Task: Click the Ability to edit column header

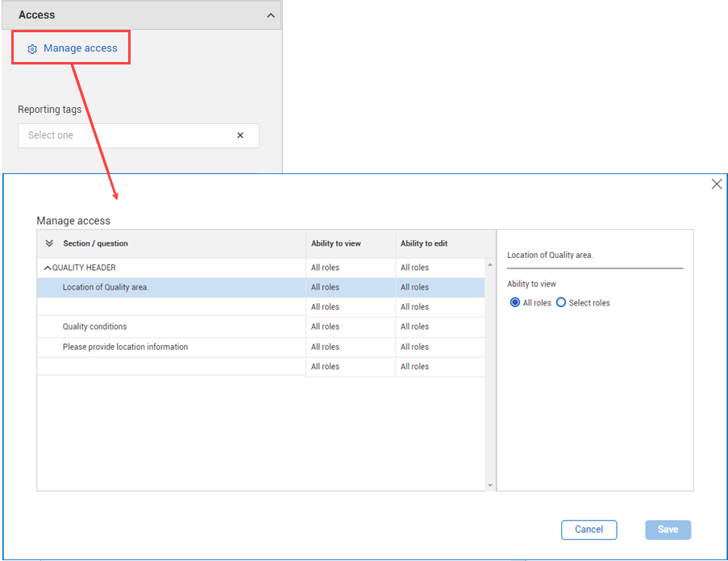Action: [x=424, y=243]
